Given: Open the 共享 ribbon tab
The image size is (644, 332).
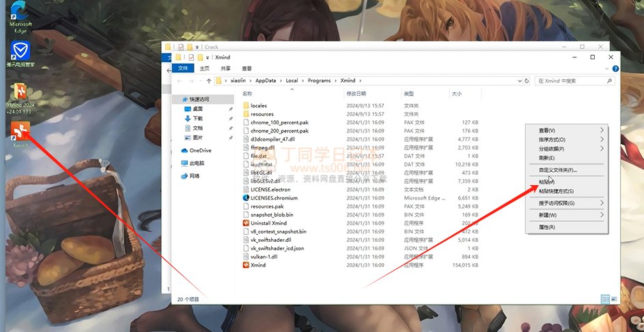Looking at the screenshot, I should pos(225,68).
